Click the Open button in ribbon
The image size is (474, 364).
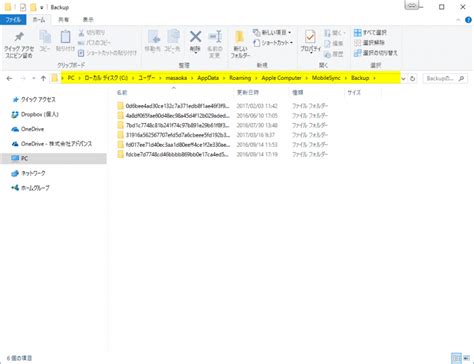pyautogui.click(x=334, y=33)
